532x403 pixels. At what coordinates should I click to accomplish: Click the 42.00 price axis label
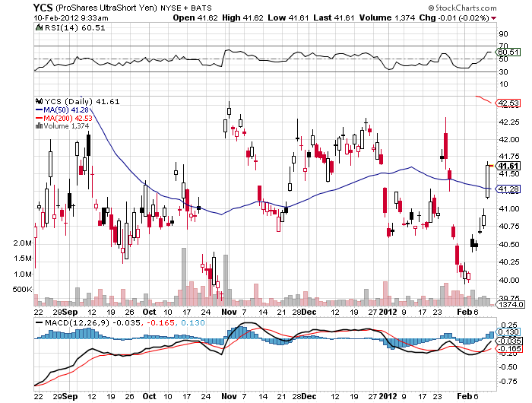[x=509, y=140]
